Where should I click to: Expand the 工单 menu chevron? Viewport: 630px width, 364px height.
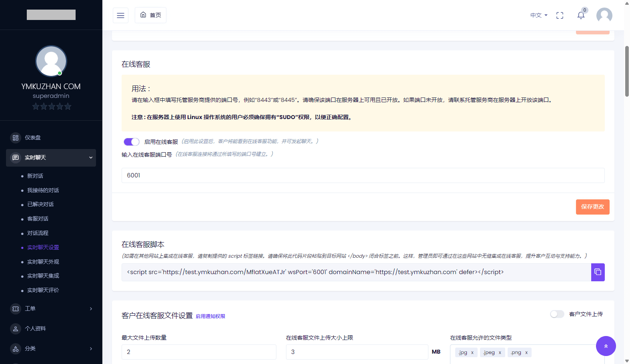91,308
